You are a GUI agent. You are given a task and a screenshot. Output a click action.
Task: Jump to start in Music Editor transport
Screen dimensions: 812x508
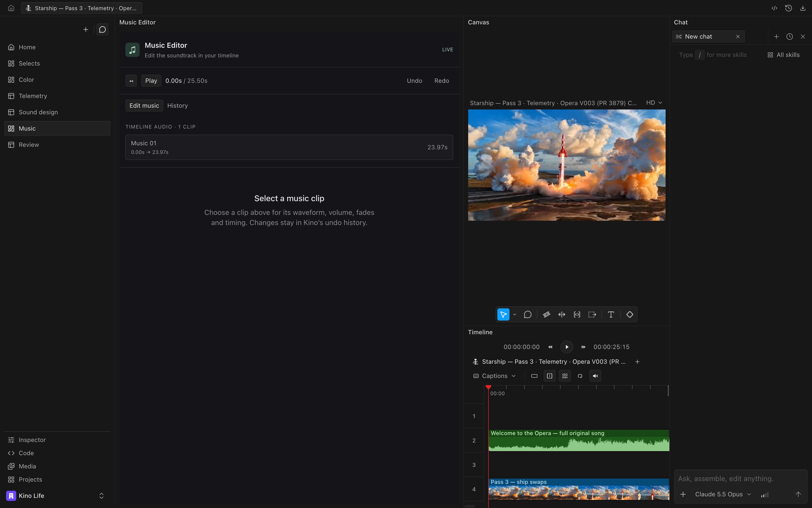tap(131, 81)
